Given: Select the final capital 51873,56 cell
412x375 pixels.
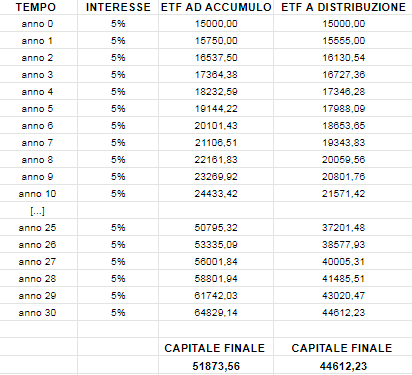Looking at the screenshot, I should (x=216, y=366).
